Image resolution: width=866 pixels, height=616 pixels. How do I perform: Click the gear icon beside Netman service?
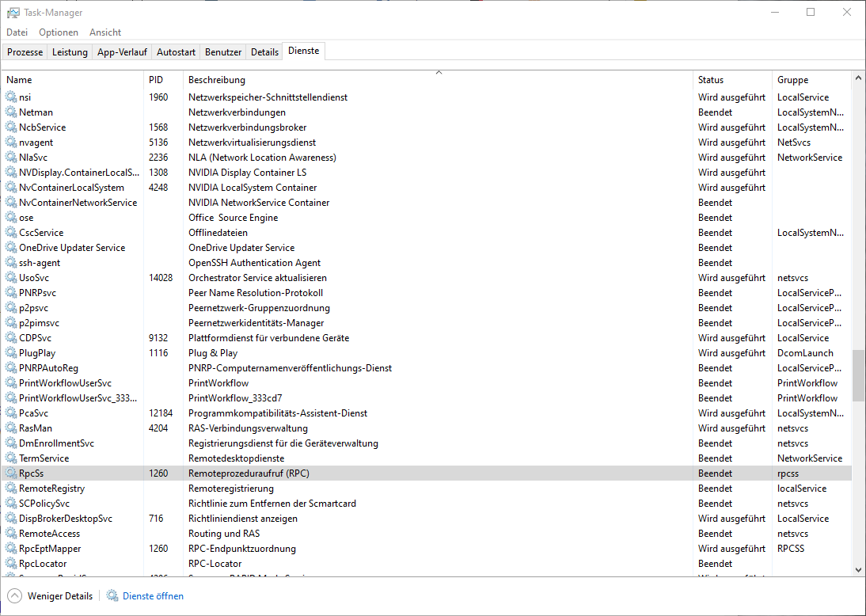click(11, 112)
